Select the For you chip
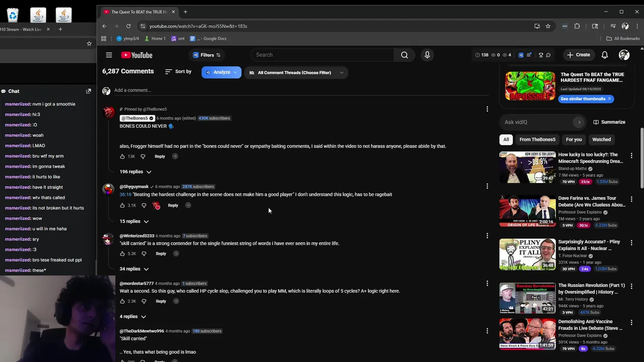Screen dimensions: 644x362 [574, 139]
